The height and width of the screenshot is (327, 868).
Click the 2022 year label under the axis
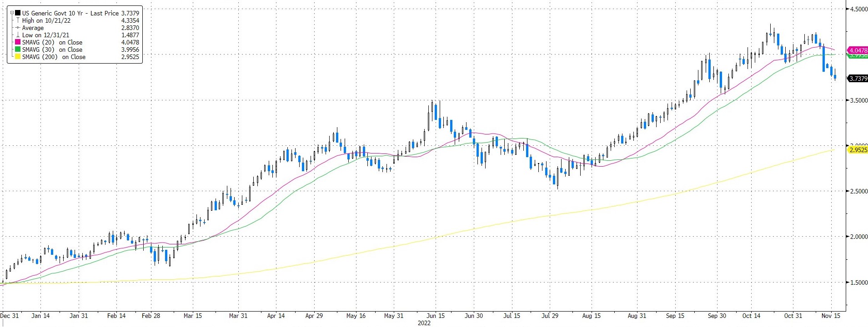(424, 323)
